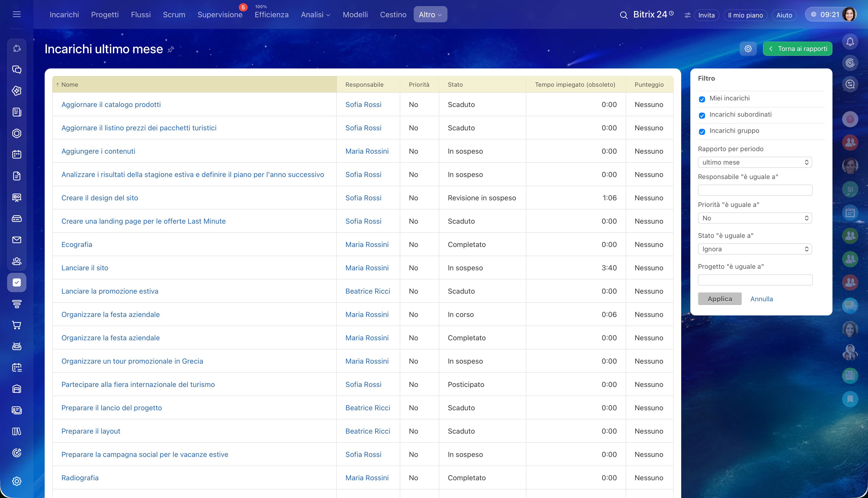Open the calendar icon in left sidebar

17,155
